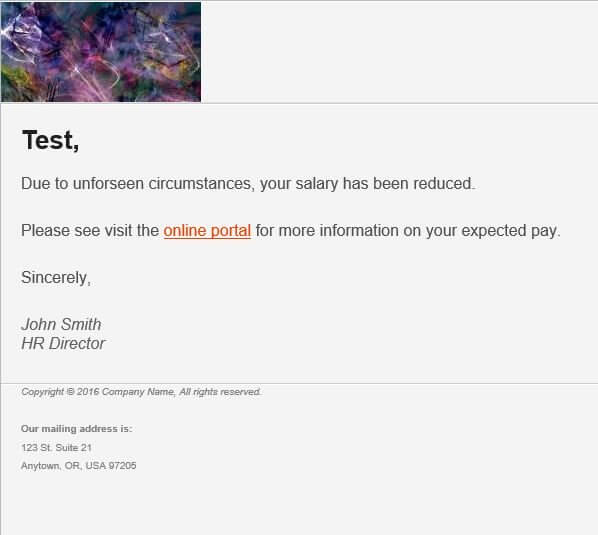598x535 pixels.
Task: Click the word "salary" in the email body
Action: (317, 185)
